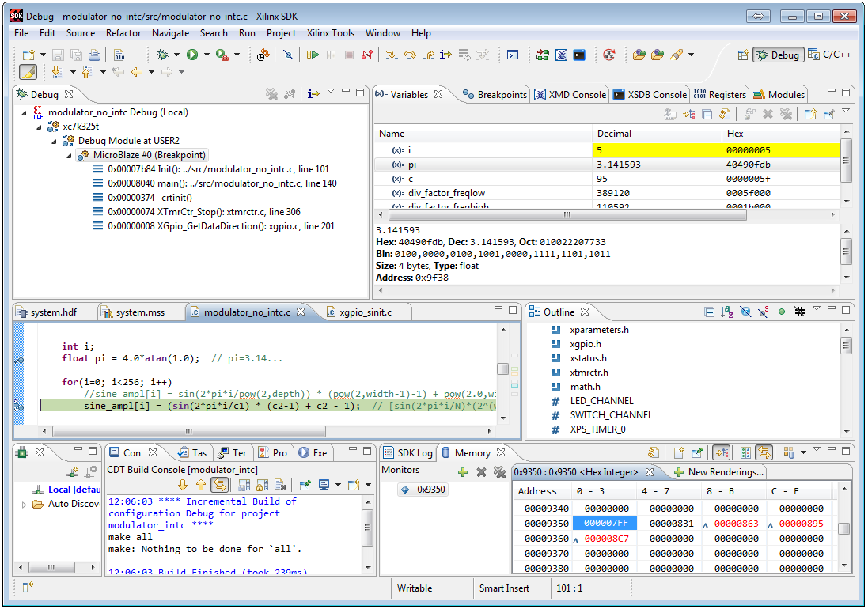This screenshot has width=868, height=609.
Task: Click the Open Perspective icon
Action: click(x=744, y=55)
